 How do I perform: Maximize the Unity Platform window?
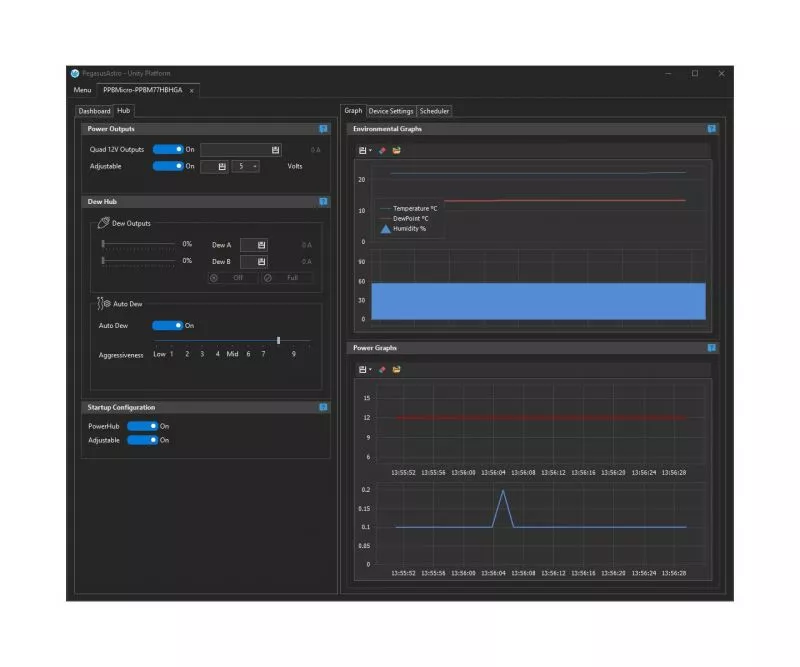(x=695, y=73)
